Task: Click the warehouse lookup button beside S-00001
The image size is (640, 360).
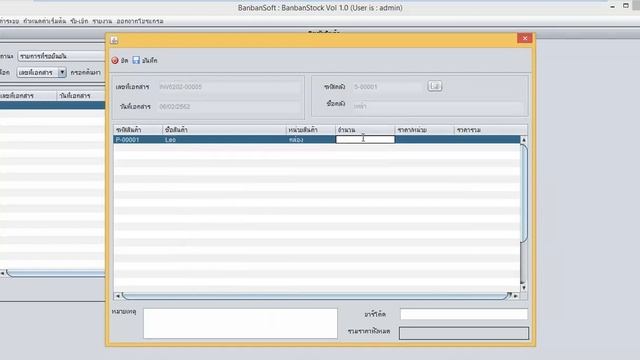Action: [435, 86]
